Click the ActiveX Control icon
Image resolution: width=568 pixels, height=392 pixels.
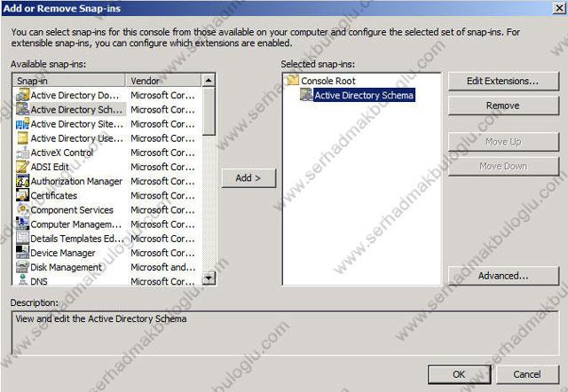tap(22, 153)
